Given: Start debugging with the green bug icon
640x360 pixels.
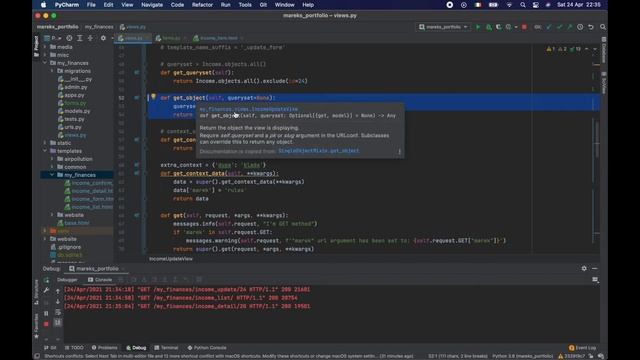Looking at the screenshot, I should coord(489,27).
